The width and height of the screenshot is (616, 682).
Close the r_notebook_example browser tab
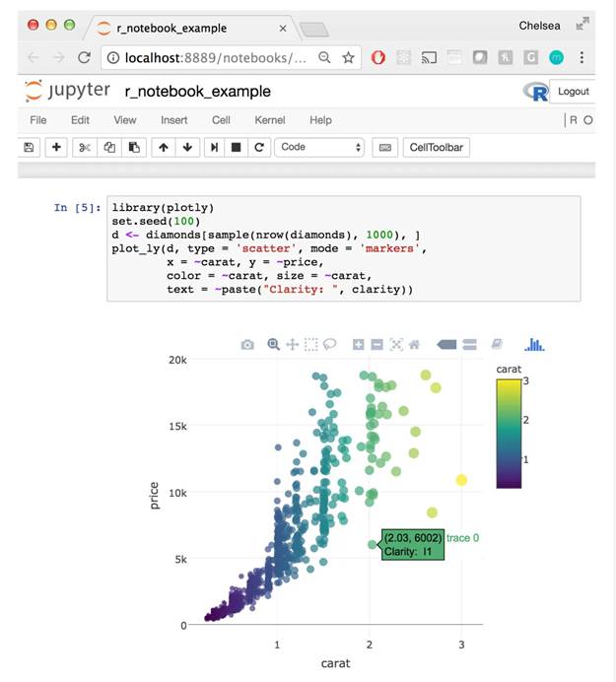point(283,29)
